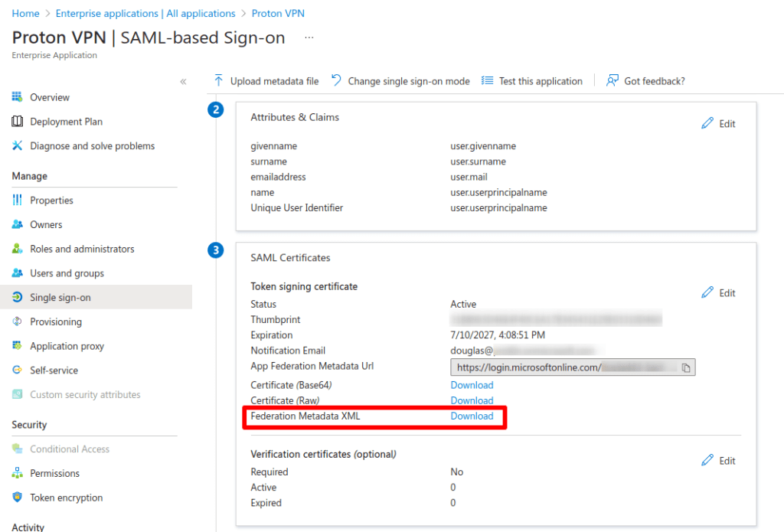This screenshot has width=784, height=532.
Task: Click pencil icon for Attributes & Claims
Action: click(x=707, y=123)
